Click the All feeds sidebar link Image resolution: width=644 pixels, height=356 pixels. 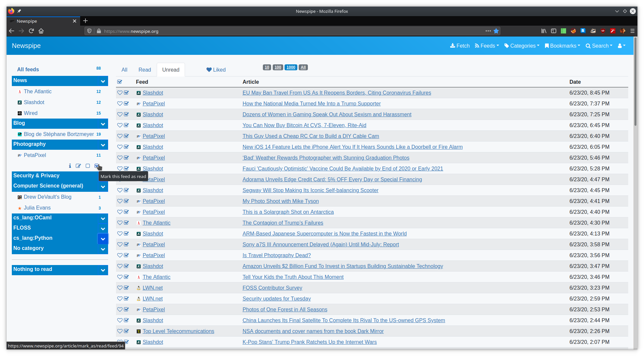tap(28, 70)
